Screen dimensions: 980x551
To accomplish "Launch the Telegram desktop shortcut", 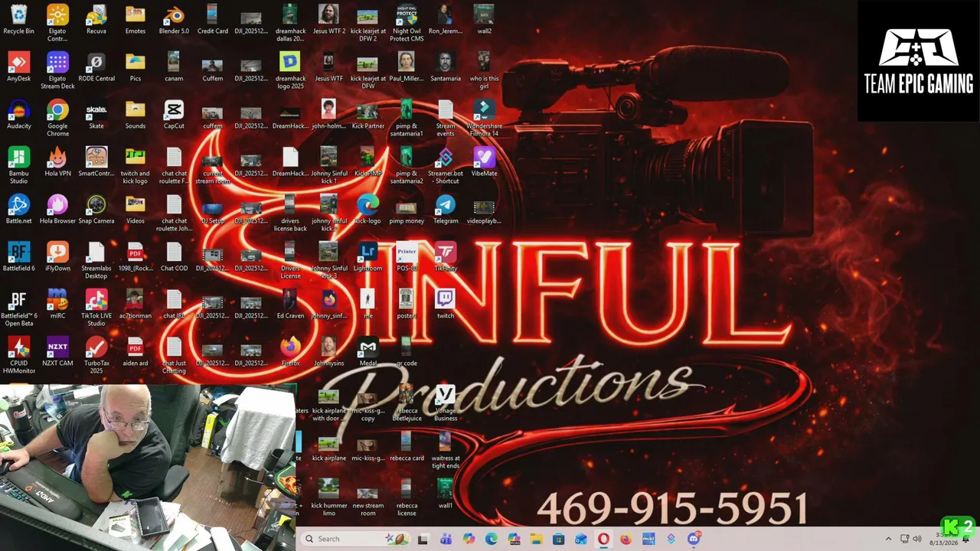I will (x=445, y=210).
